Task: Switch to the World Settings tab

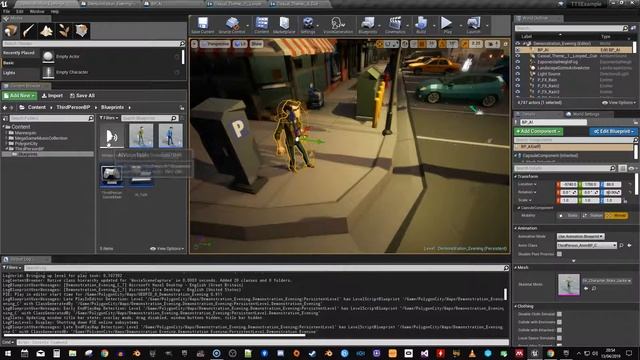Action: [583, 114]
